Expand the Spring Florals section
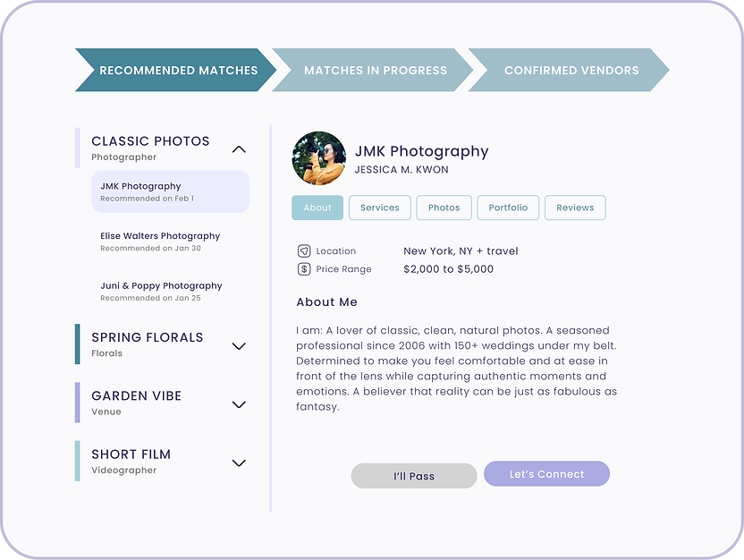The width and height of the screenshot is (744, 560). point(239,345)
